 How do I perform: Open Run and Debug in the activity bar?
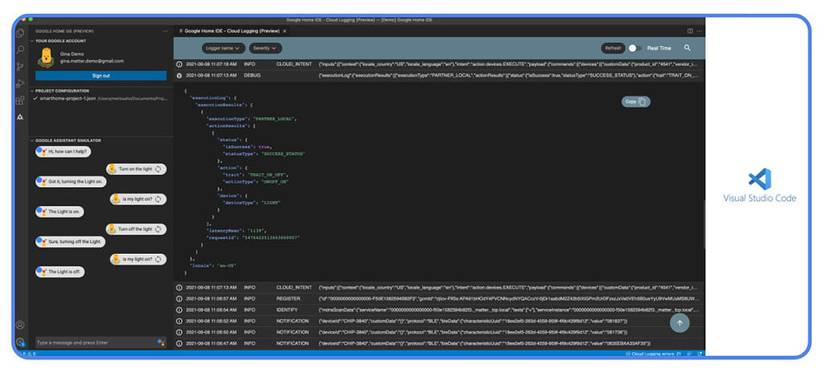click(21, 83)
